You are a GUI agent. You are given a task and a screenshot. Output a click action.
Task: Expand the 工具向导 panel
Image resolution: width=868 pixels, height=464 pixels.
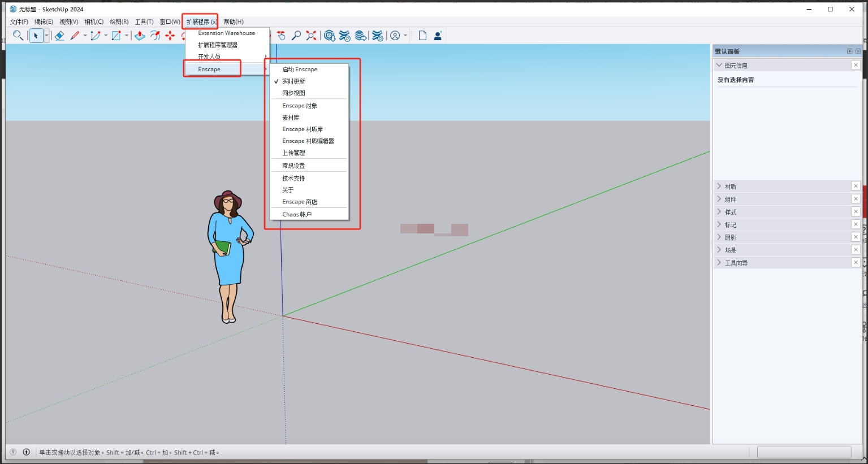[x=719, y=263]
